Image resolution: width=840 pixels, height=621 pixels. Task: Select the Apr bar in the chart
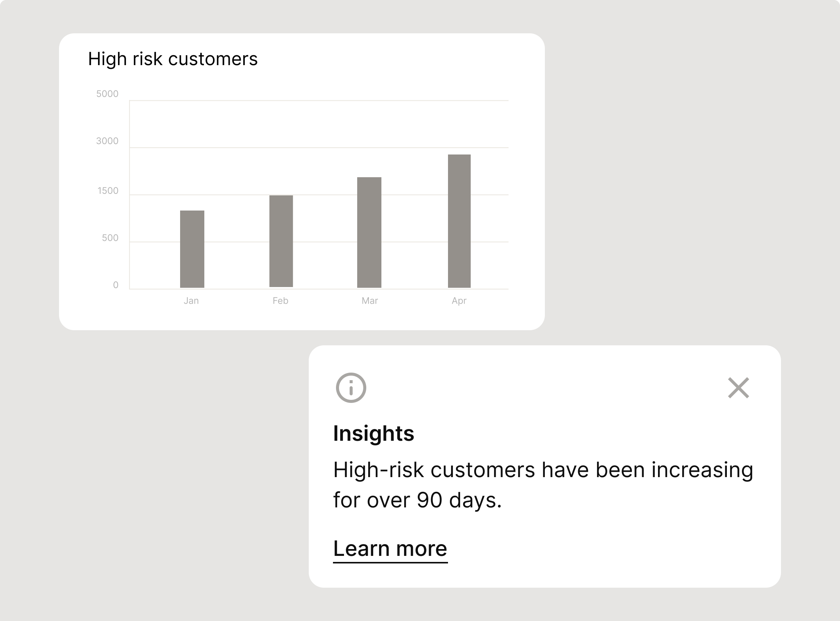[x=459, y=221]
